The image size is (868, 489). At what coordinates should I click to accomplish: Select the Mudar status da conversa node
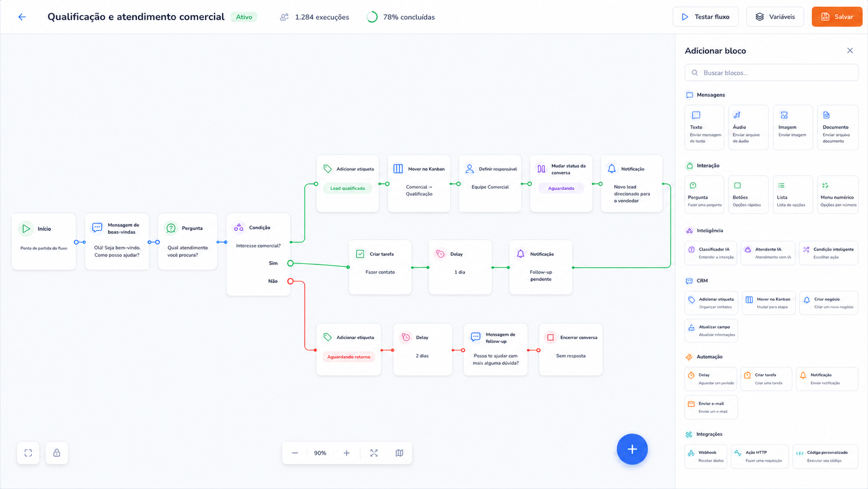[x=561, y=183]
